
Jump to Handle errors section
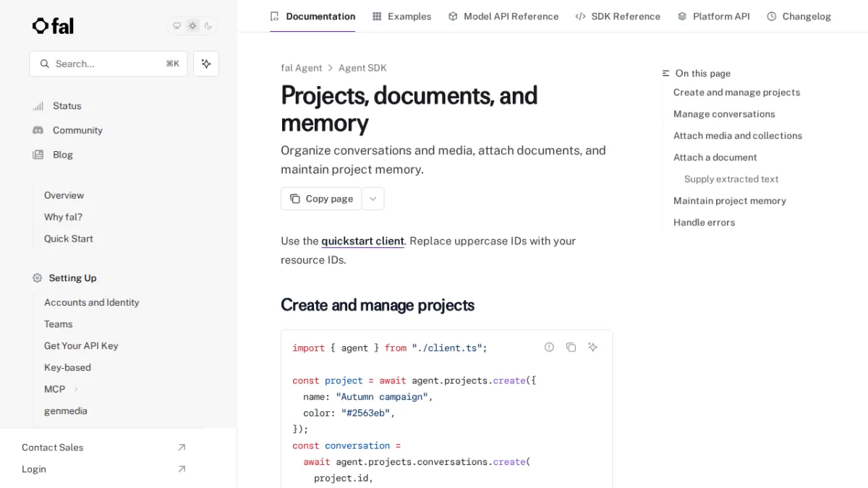704,223
